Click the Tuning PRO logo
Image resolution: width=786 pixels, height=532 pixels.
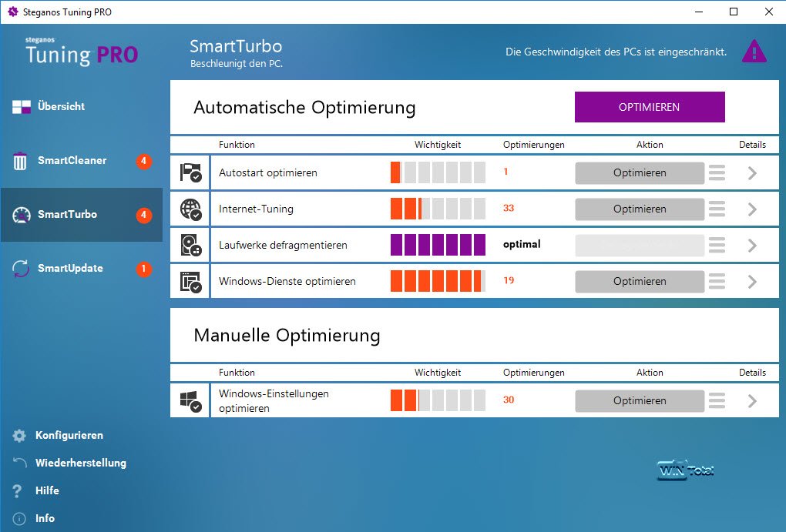coord(82,51)
